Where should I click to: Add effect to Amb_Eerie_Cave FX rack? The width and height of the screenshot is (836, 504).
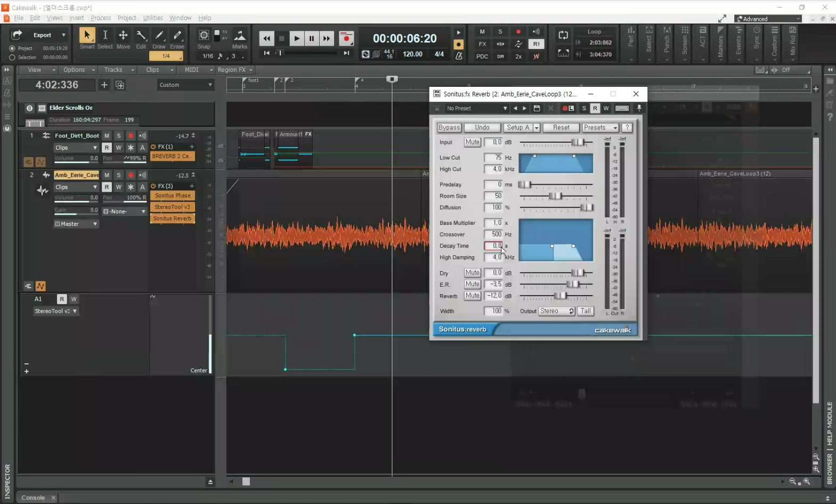coord(192,186)
